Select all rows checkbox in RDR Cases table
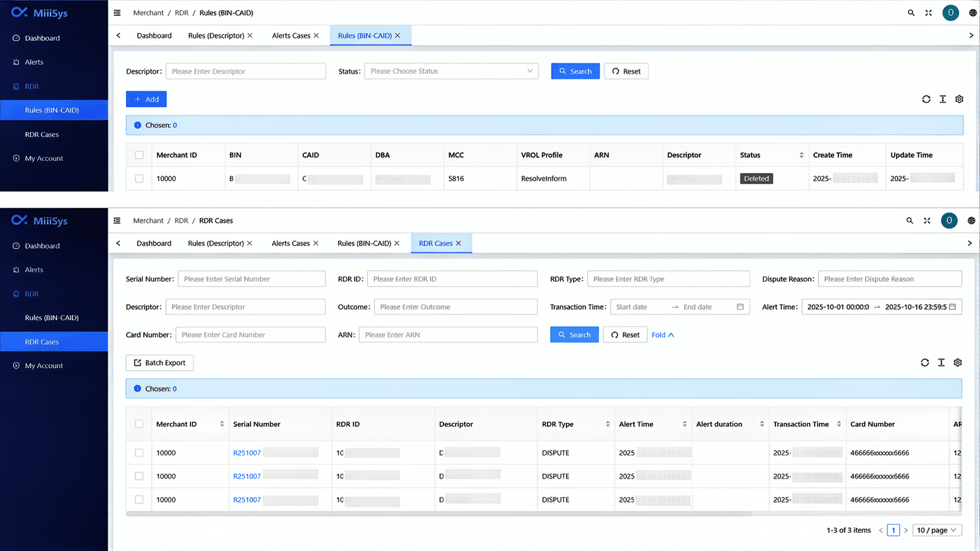 coord(139,424)
